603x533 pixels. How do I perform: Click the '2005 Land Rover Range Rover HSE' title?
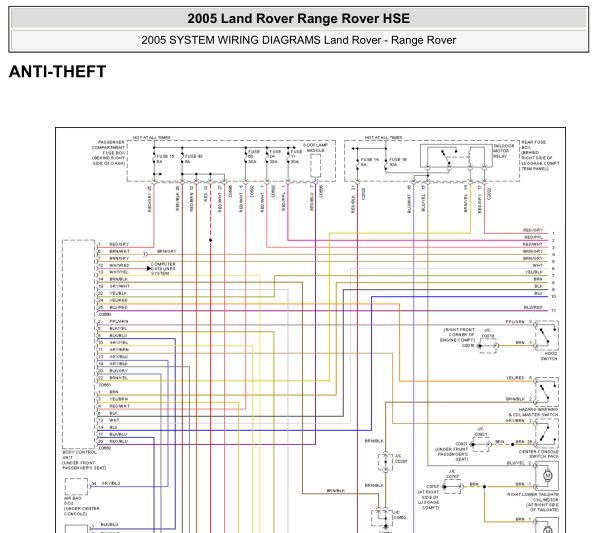pyautogui.click(x=298, y=18)
